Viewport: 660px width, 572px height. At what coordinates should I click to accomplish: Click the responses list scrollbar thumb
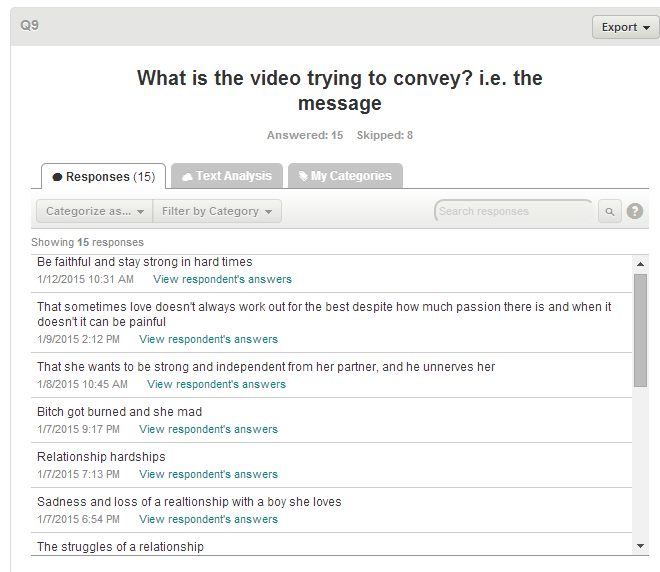pos(640,330)
